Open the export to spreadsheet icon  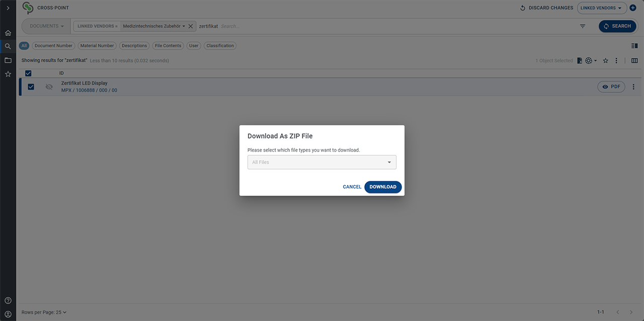point(579,60)
